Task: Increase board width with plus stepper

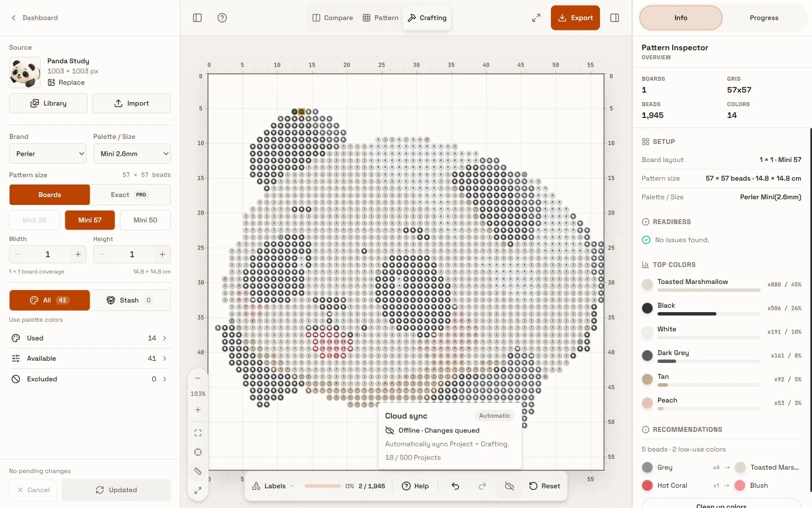Action: tap(78, 255)
